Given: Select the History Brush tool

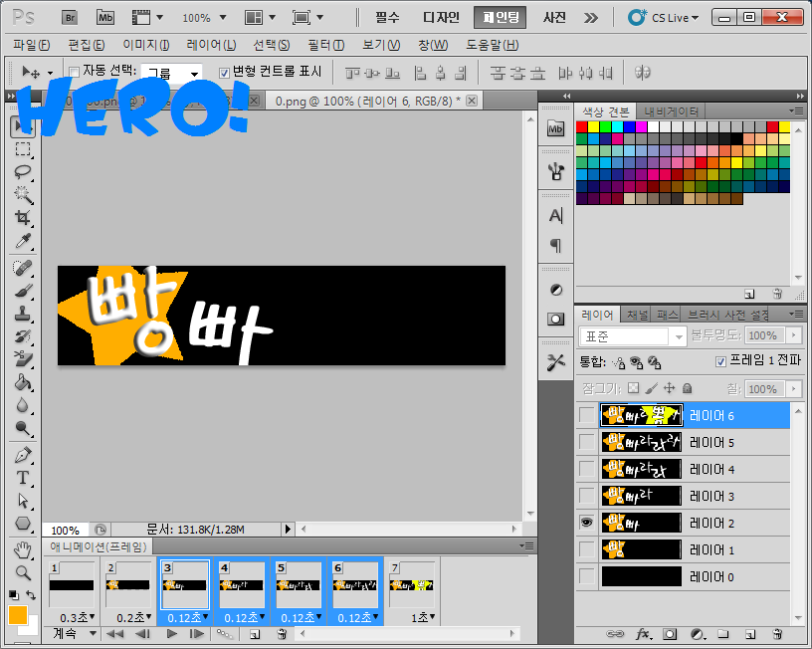Looking at the screenshot, I should tap(22, 336).
